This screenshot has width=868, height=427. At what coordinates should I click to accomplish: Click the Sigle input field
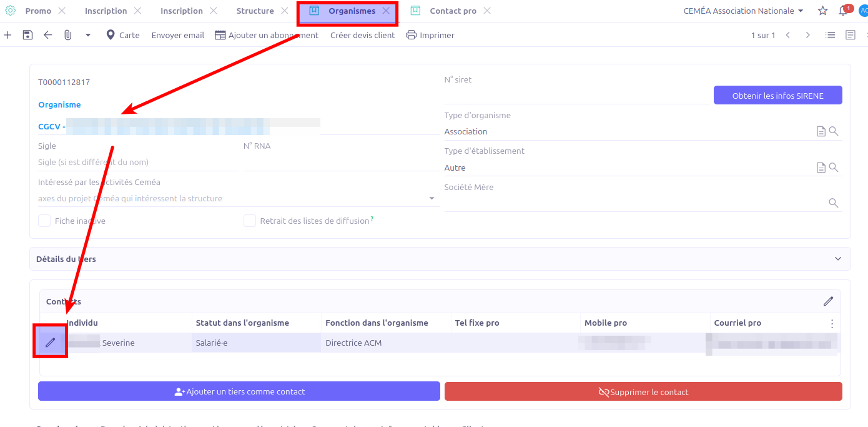(137, 163)
